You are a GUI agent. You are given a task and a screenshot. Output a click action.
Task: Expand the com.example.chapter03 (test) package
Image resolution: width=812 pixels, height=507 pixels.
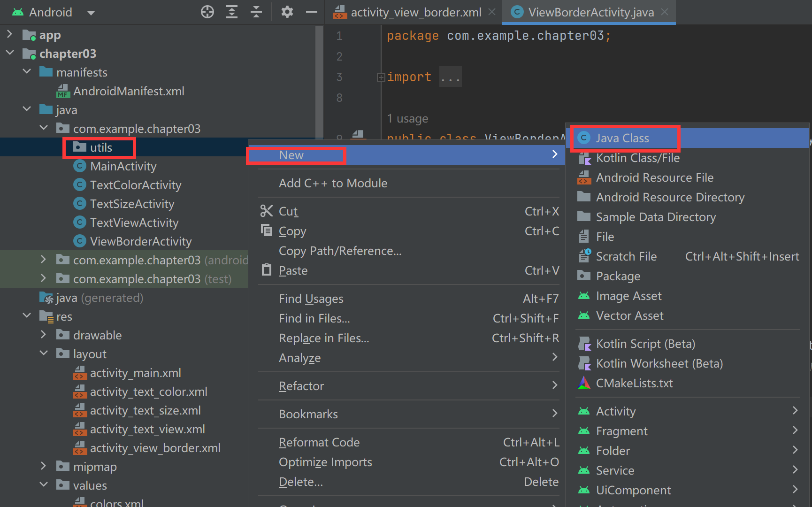44,278
